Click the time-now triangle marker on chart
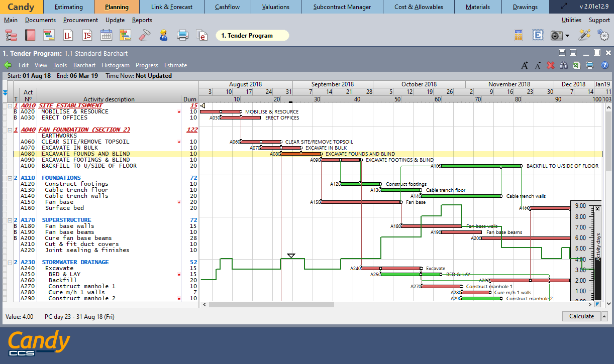 click(x=291, y=256)
